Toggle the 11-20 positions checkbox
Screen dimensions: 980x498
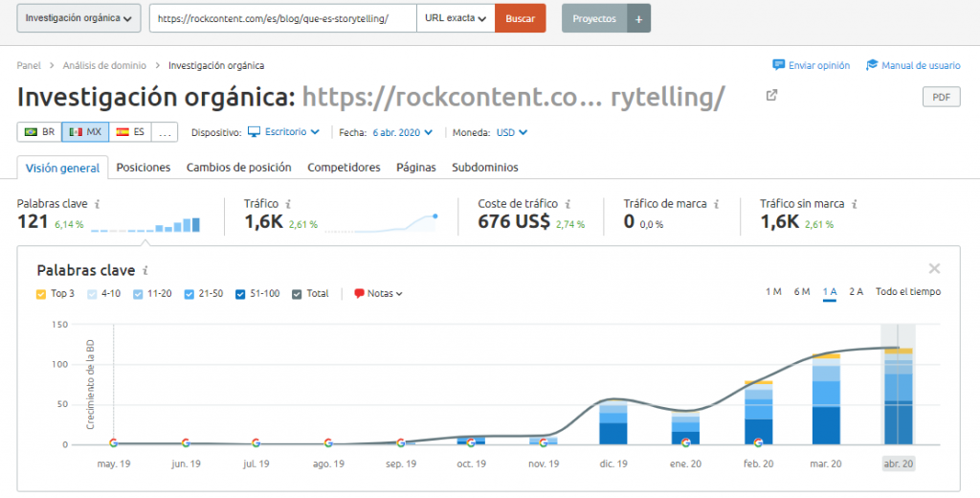(138, 293)
